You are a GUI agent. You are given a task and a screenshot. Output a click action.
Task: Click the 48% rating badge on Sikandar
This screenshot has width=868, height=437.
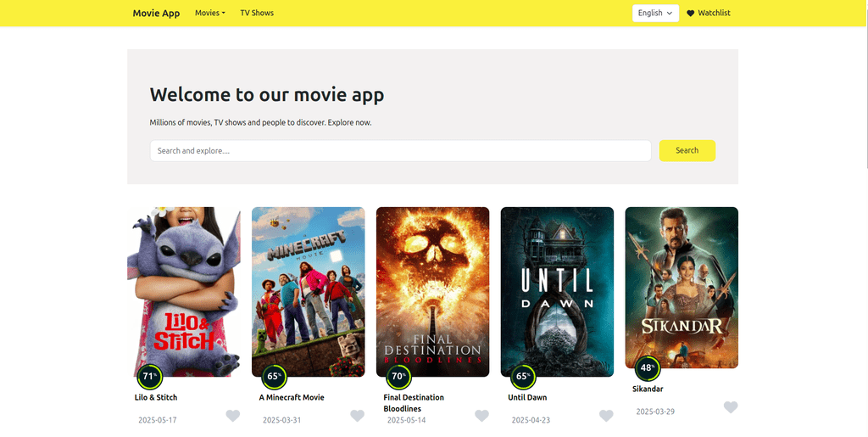(x=648, y=368)
